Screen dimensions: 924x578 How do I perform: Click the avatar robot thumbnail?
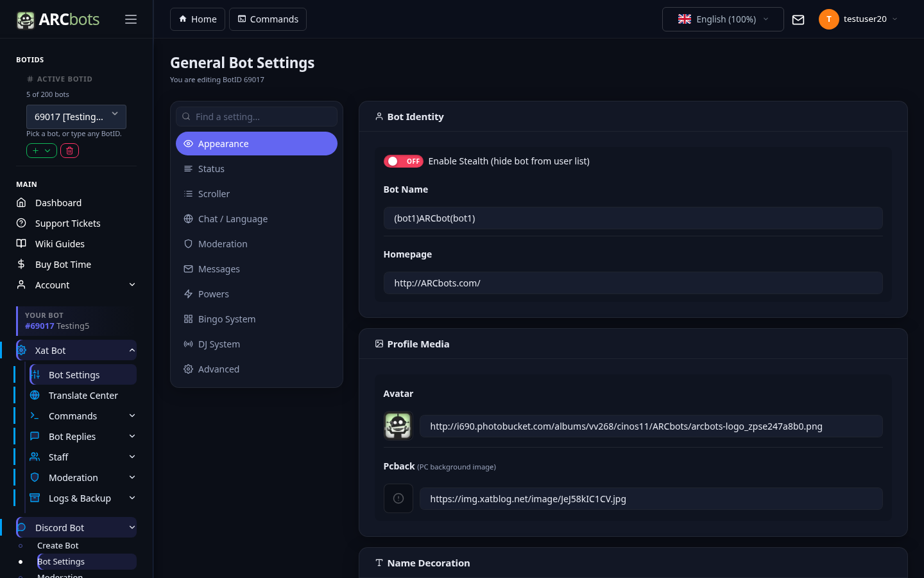pyautogui.click(x=398, y=425)
